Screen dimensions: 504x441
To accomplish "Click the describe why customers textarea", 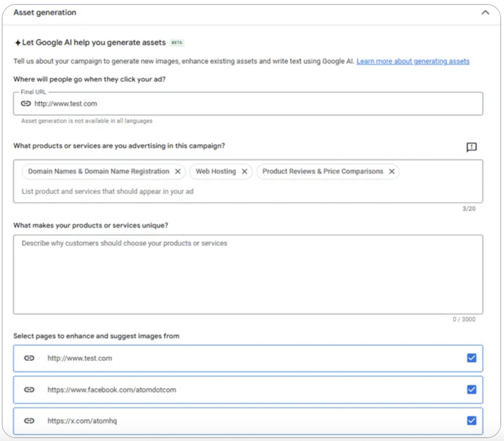I will 248,274.
